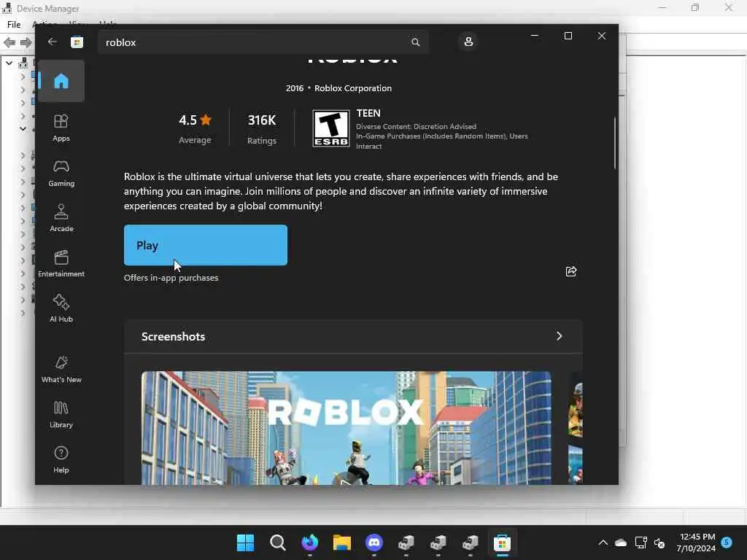This screenshot has width=747, height=560.
Task: View What's New in the Store
Action: pyautogui.click(x=61, y=369)
